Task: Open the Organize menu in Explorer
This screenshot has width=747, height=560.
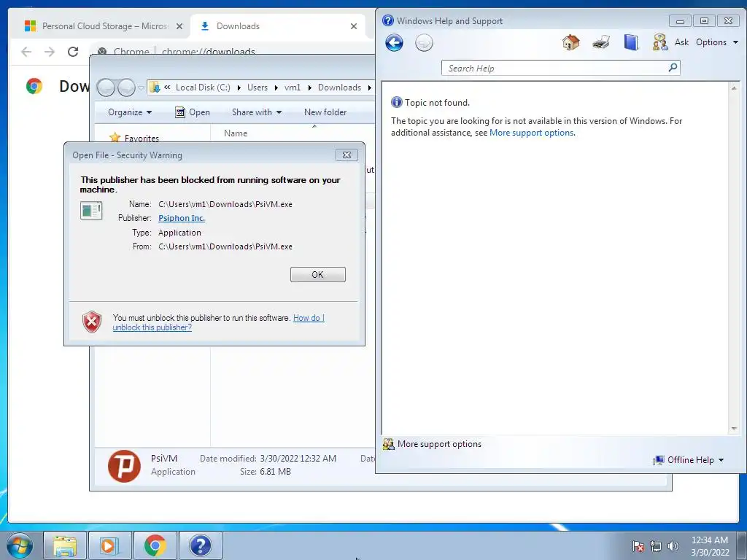Action: coord(130,112)
